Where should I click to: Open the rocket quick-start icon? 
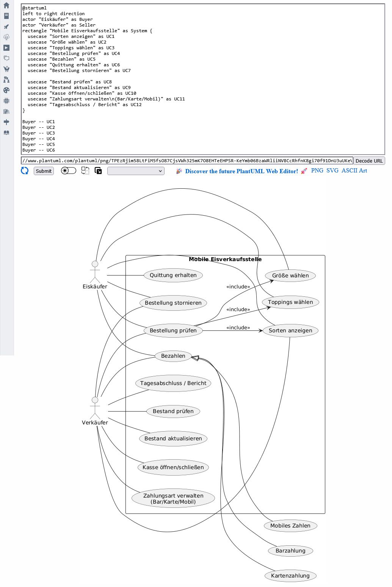[6, 27]
